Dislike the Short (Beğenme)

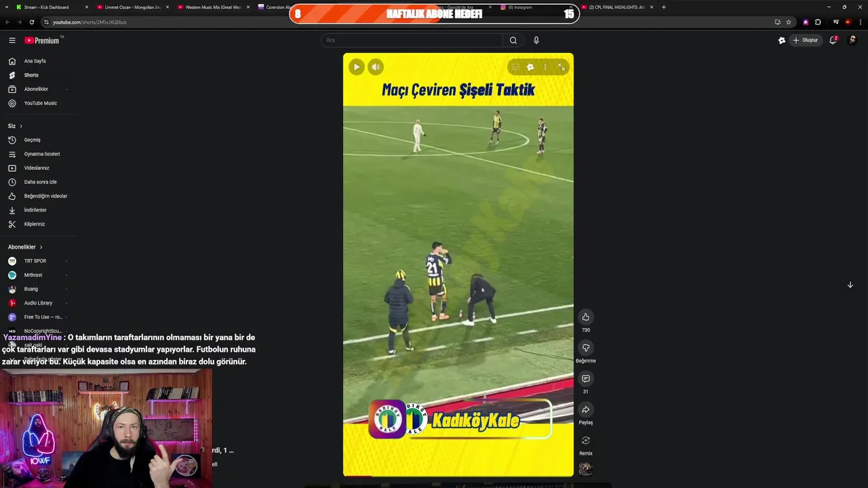click(x=586, y=348)
